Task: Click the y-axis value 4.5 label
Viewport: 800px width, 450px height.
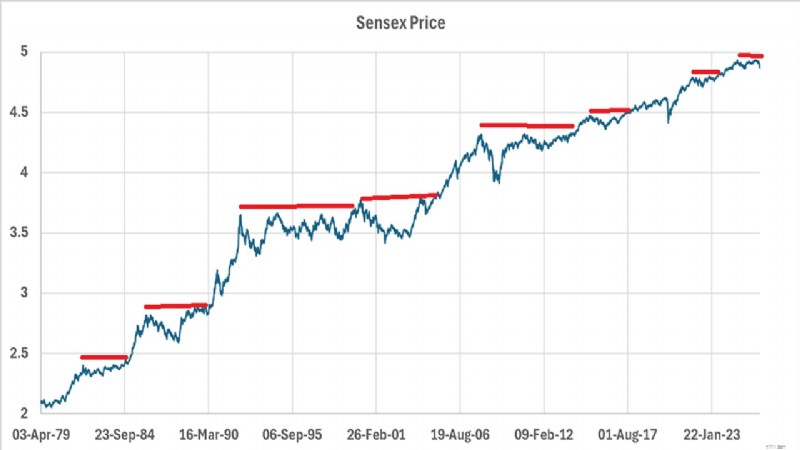Action: click(x=19, y=112)
